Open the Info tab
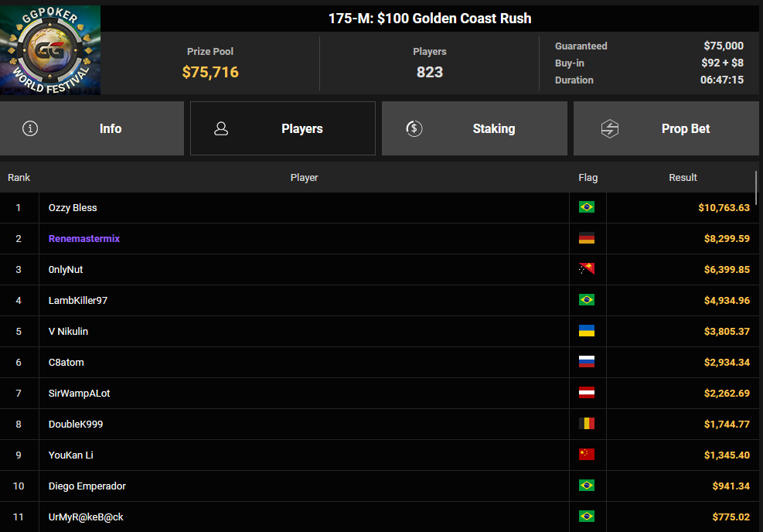 92,128
